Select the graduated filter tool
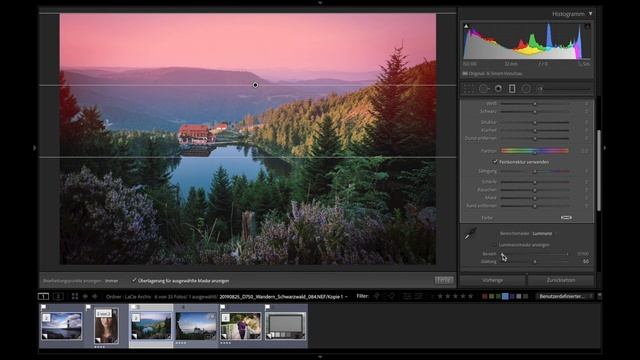 tap(512, 89)
